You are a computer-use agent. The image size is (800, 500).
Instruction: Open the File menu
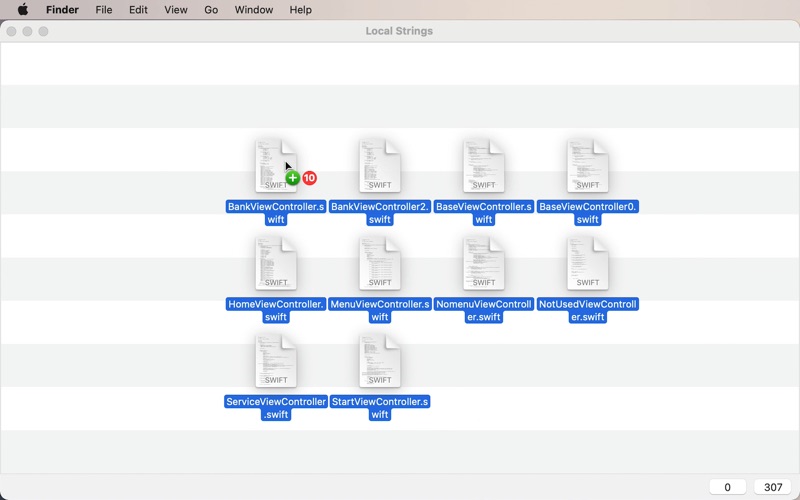104,10
